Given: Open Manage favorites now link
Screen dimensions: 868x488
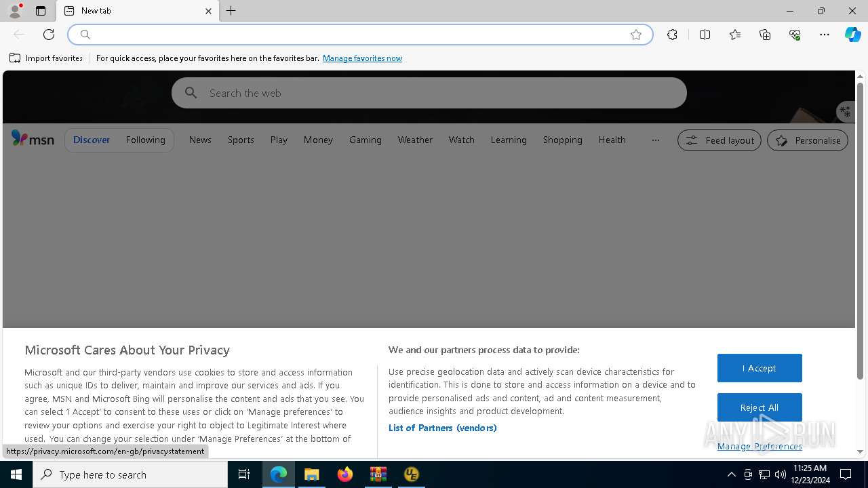Looking at the screenshot, I should point(362,58).
